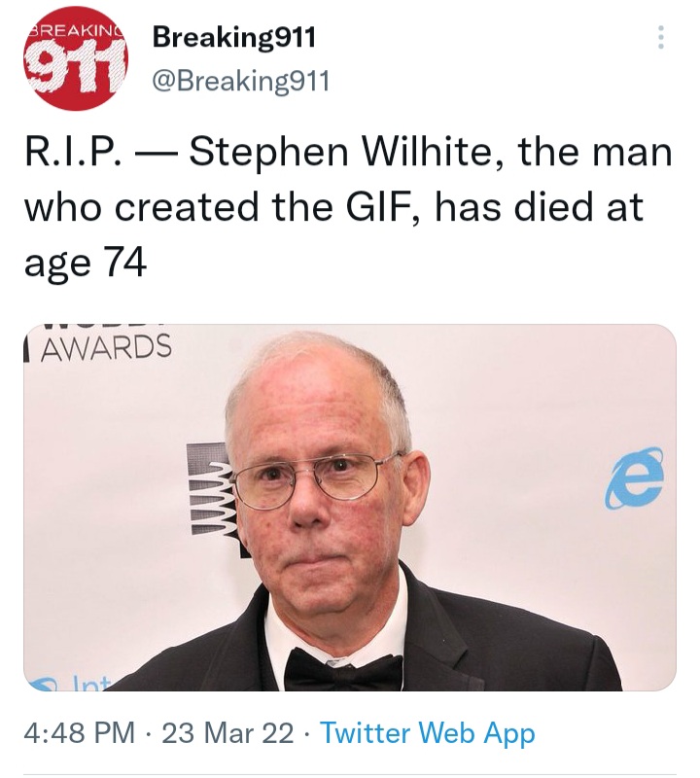Viewport: 700px width, 778px height.
Task: Open the Breaking911 profile avatar
Action: pos(75,61)
